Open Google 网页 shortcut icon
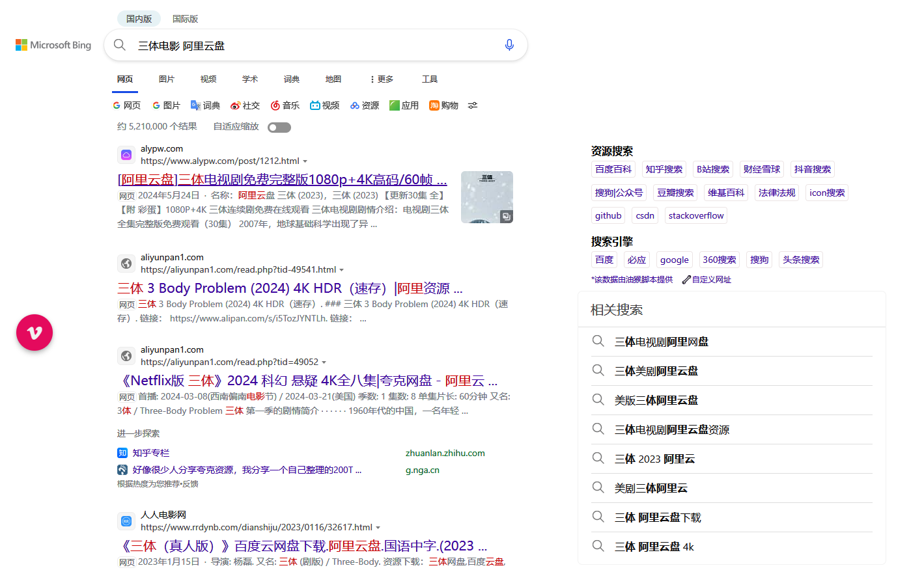924x570 pixels. tap(117, 105)
